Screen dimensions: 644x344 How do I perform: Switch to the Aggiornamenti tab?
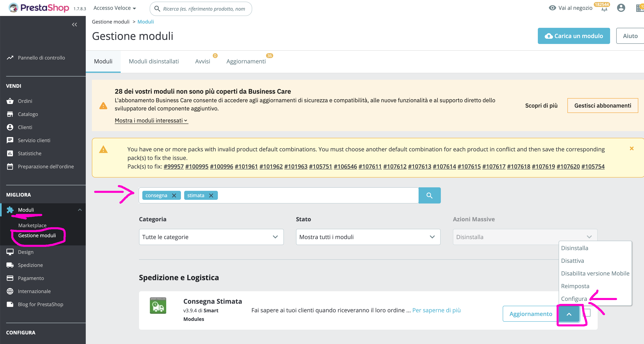tap(246, 61)
